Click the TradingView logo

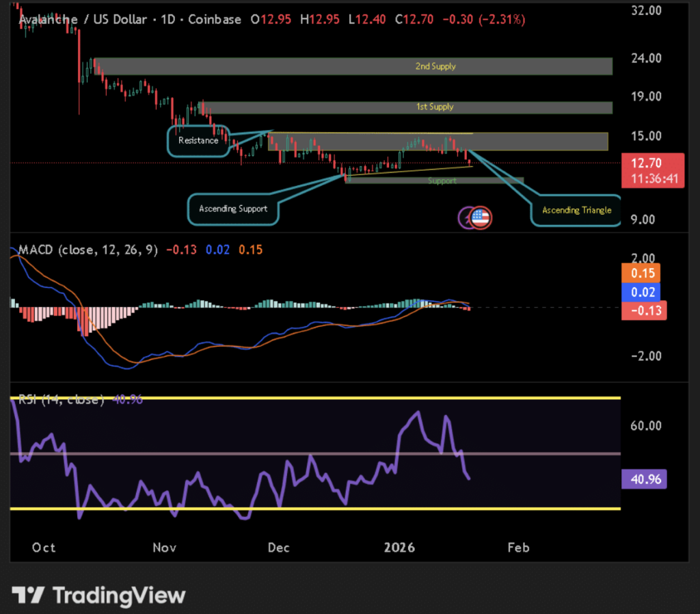pyautogui.click(x=100, y=595)
